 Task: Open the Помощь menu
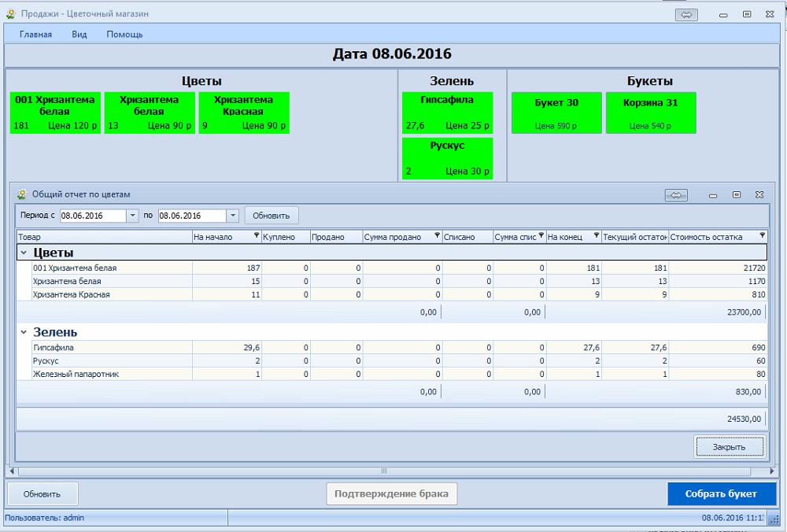pyautogui.click(x=124, y=34)
